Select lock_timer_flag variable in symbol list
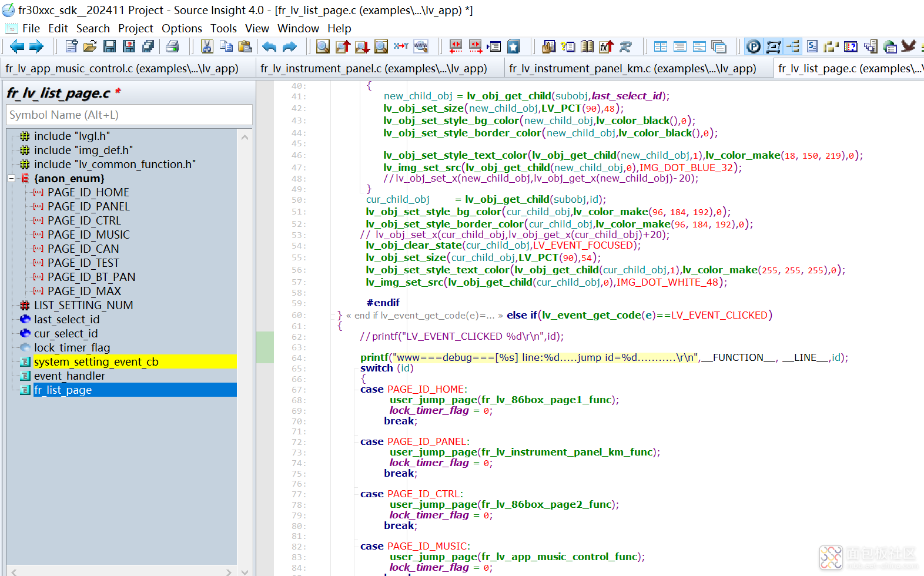This screenshot has width=924, height=576. 72,348
